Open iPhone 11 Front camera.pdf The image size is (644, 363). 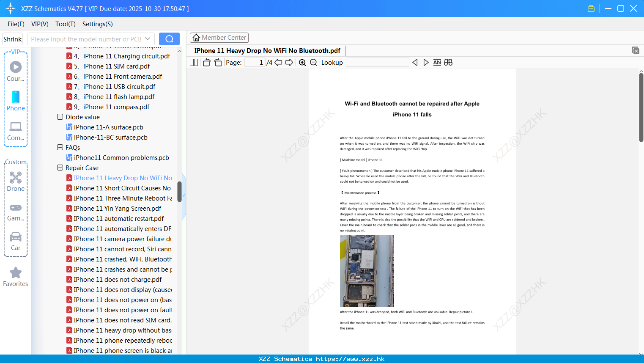[x=114, y=76]
